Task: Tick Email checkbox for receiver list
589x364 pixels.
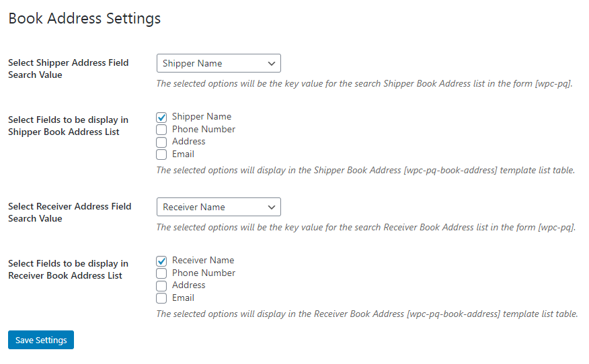Action: click(x=161, y=298)
